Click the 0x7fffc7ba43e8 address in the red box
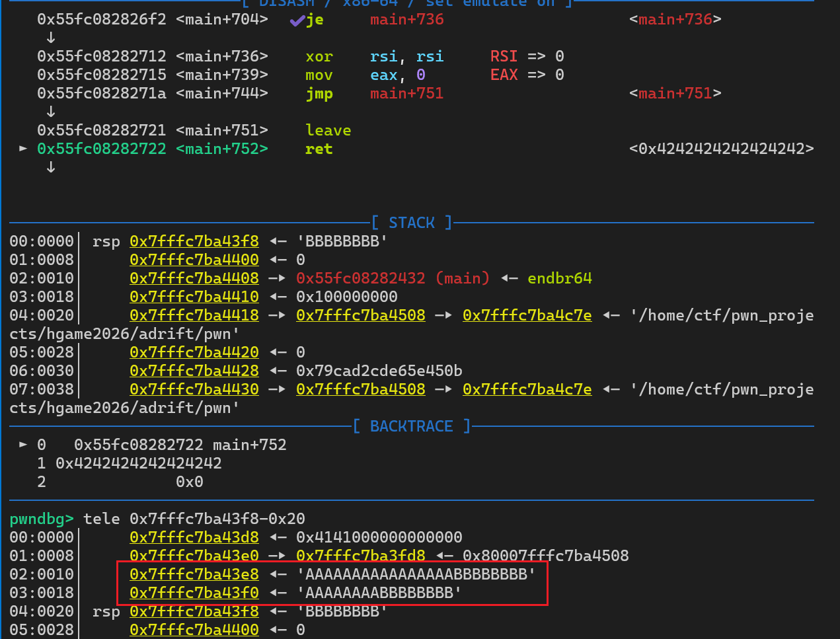The image size is (840, 639). (x=194, y=574)
